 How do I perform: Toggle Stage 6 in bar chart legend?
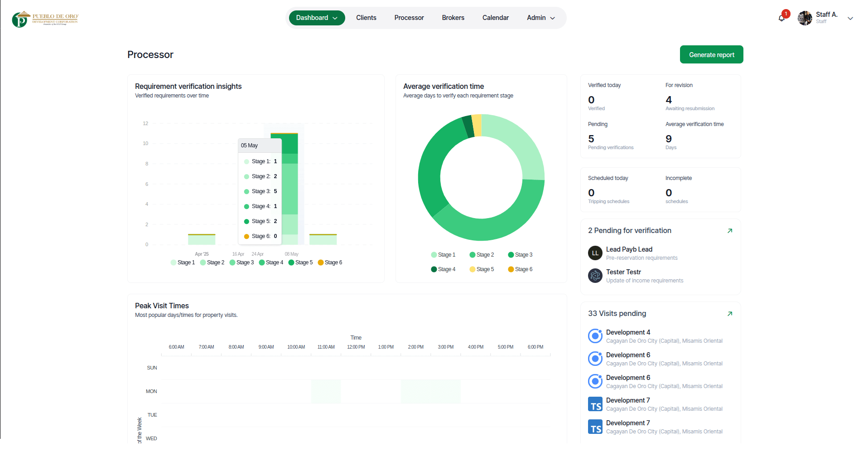point(330,262)
